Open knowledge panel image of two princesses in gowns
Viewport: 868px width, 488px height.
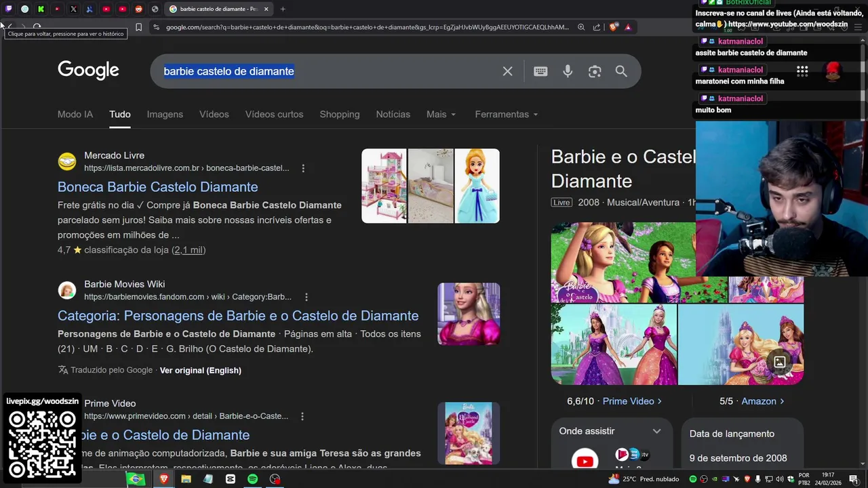tap(614, 344)
